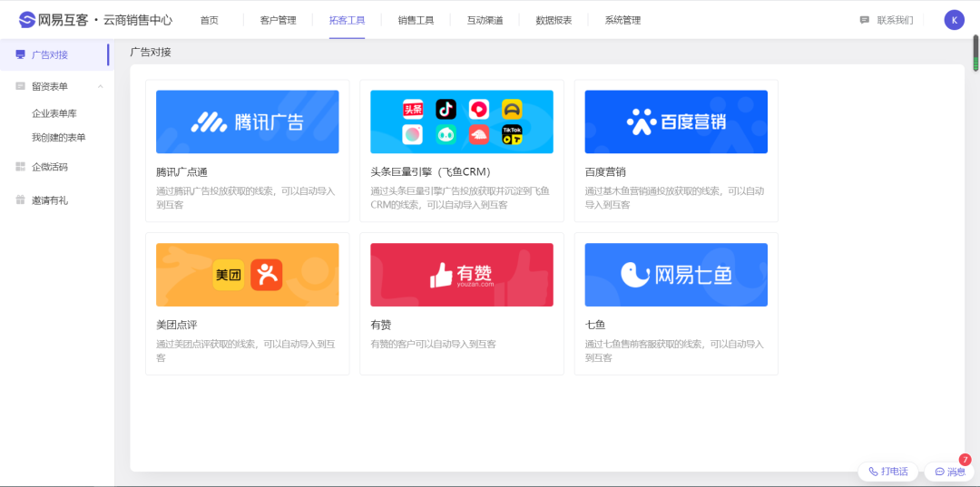Open the 消息 notifications button

click(950, 472)
